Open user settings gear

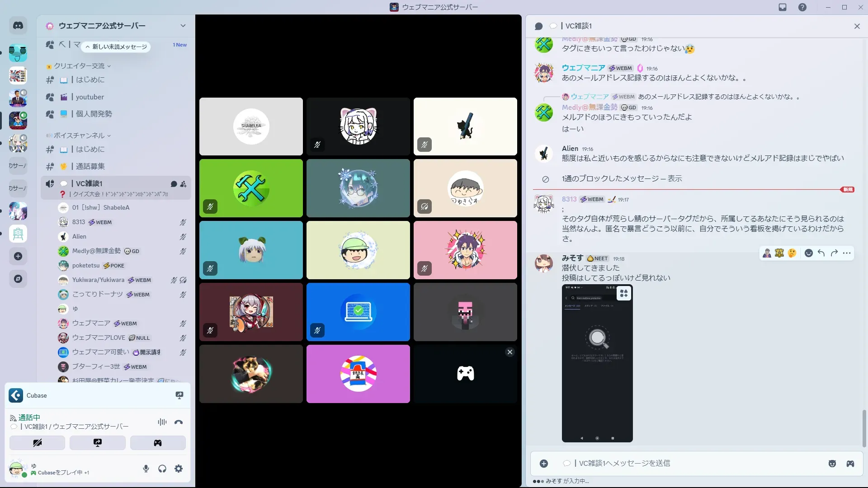[x=179, y=469]
